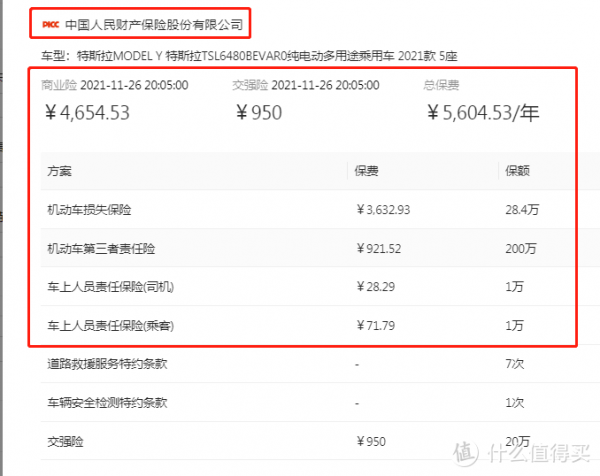Image resolution: width=600 pixels, height=476 pixels.
Task: Click the compulsory insurance amount ¥950 at top
Action: click(259, 113)
